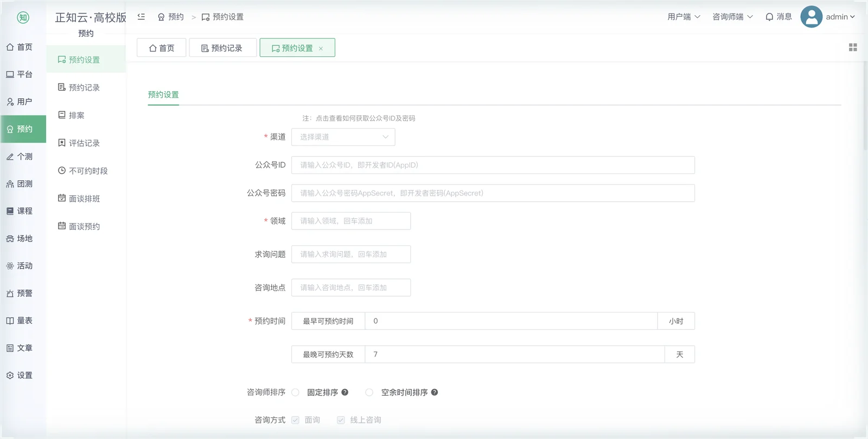
Task: Open 预约设置 in the submenu
Action: pyautogui.click(x=86, y=60)
